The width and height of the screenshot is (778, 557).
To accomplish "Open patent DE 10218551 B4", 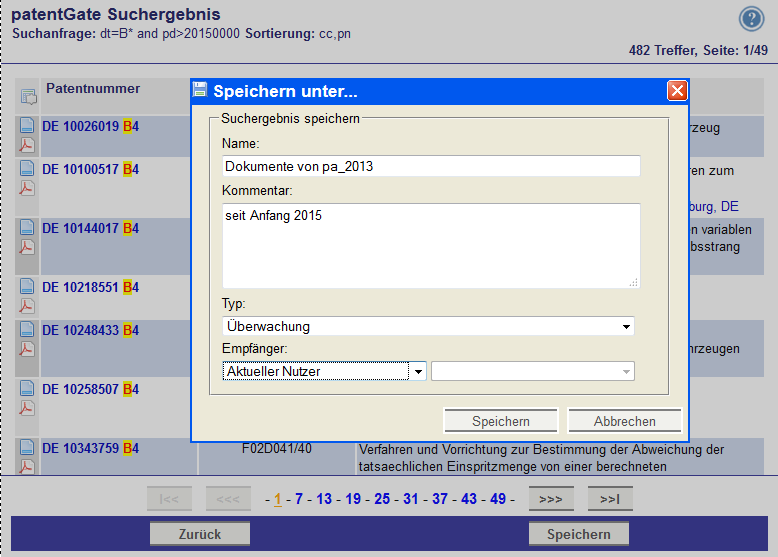I will [90, 288].
